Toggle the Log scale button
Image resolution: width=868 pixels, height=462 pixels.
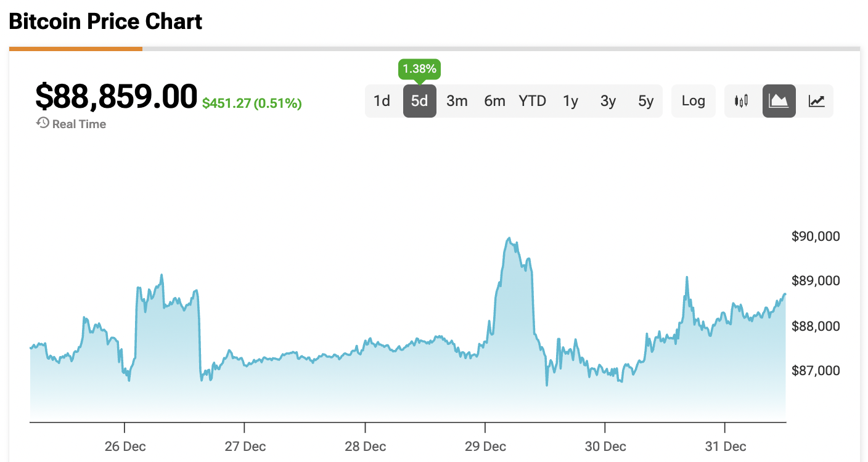point(694,101)
